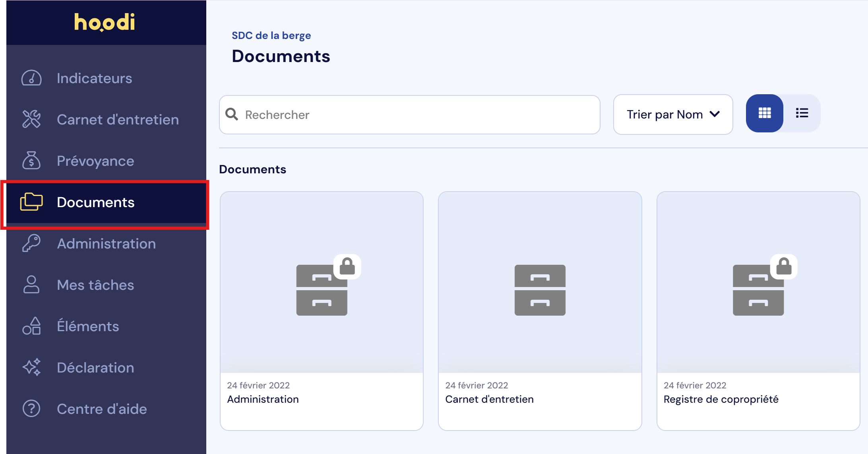Click the Carnet d'entretien tools icon
The width and height of the screenshot is (868, 454).
pyautogui.click(x=31, y=119)
